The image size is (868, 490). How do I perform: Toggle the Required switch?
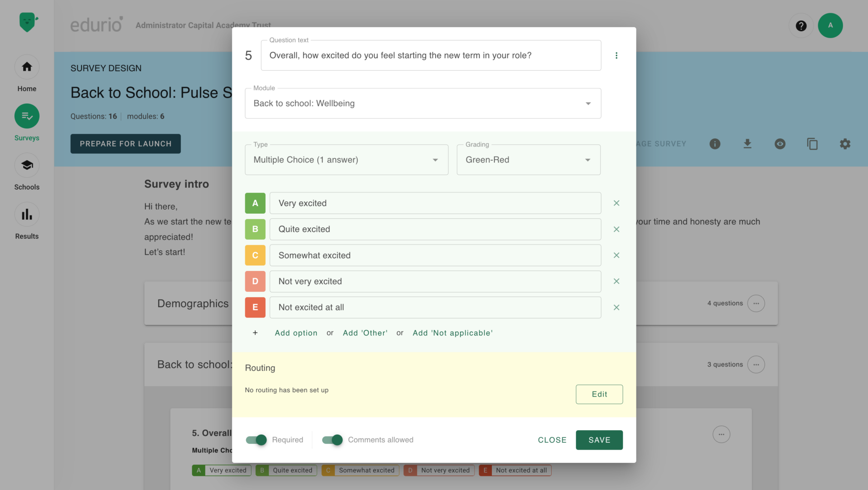coord(256,440)
